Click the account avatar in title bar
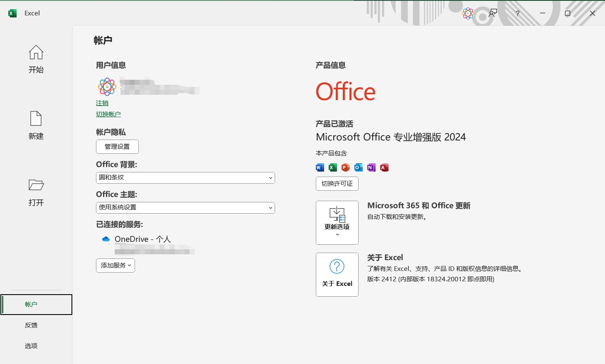Image resolution: width=605 pixels, height=364 pixels. pyautogui.click(x=468, y=13)
